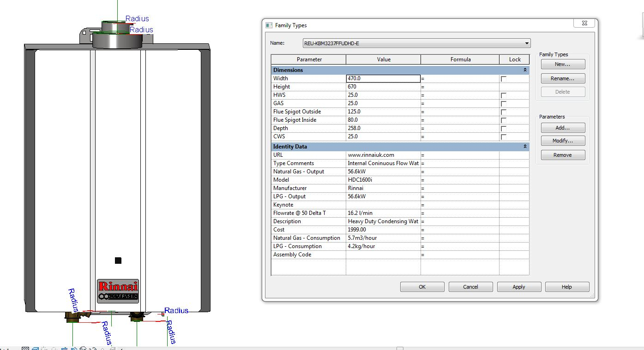Viewport: 644px width, 350px height.
Task: Create a new family type with New...
Action: 562,65
